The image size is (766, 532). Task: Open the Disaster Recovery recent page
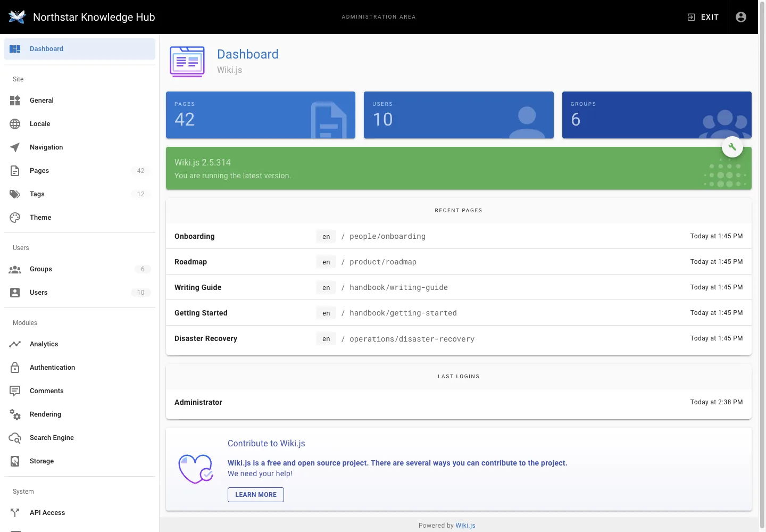pos(459,338)
